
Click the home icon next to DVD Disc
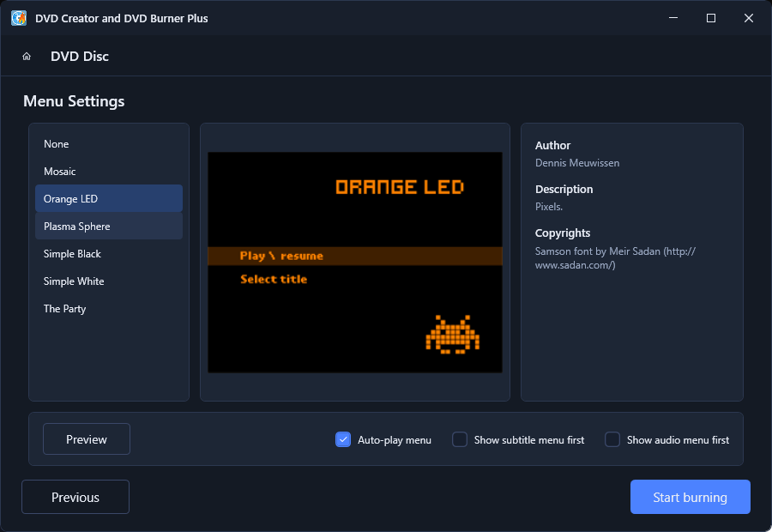point(27,56)
